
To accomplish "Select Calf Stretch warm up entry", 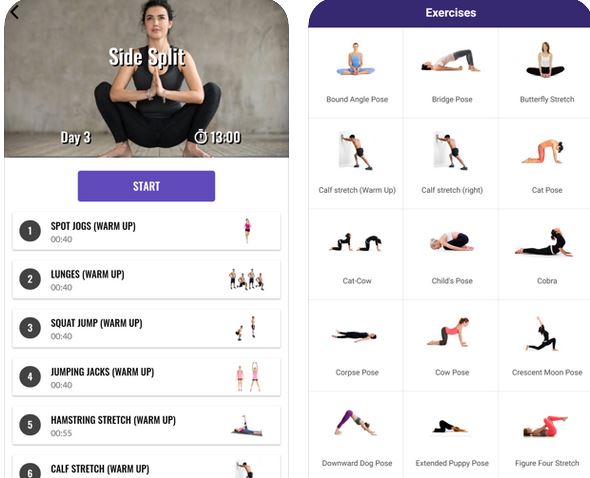I will 146,467.
